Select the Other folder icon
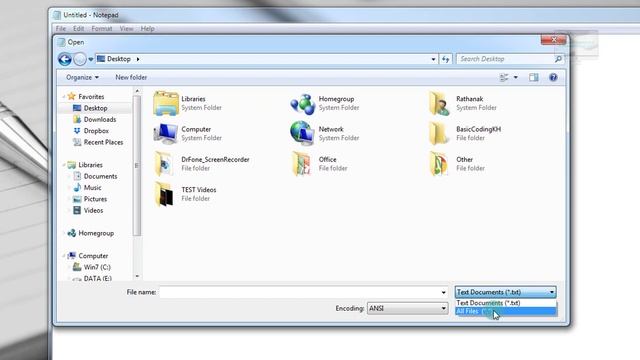Viewport: 640px width, 360px height. [439, 164]
